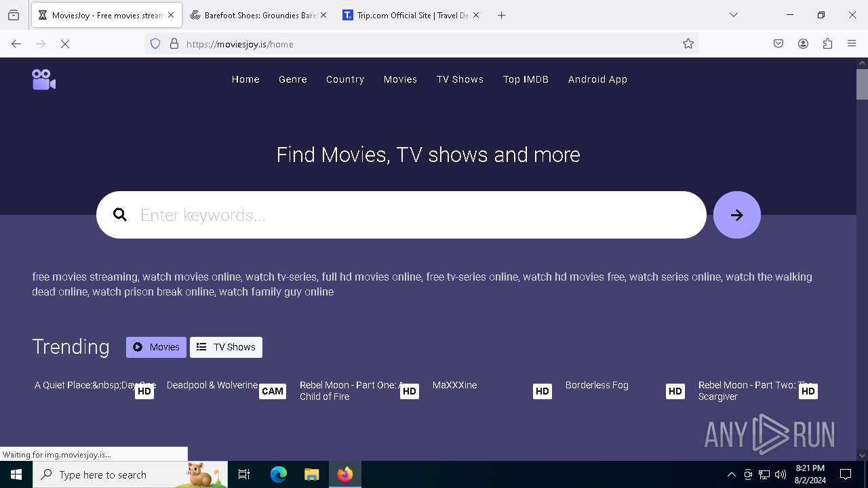Bookmark this page with star
Viewport: 868px width, 488px height.
[x=688, y=44]
